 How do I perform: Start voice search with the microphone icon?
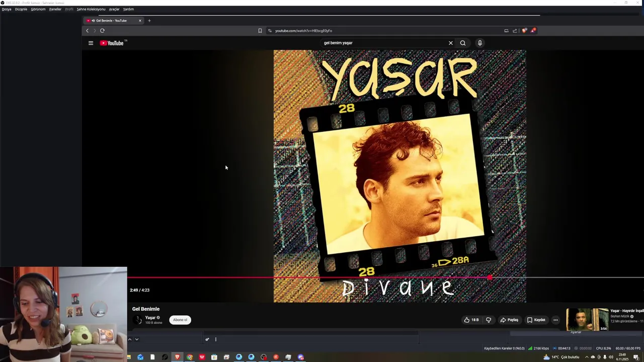pyautogui.click(x=479, y=43)
